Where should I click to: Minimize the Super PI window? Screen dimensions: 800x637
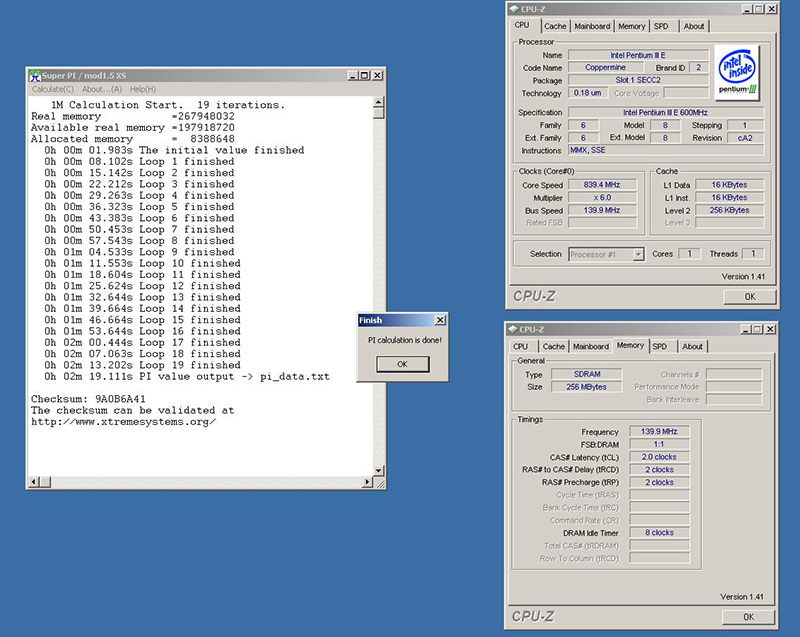pos(352,75)
